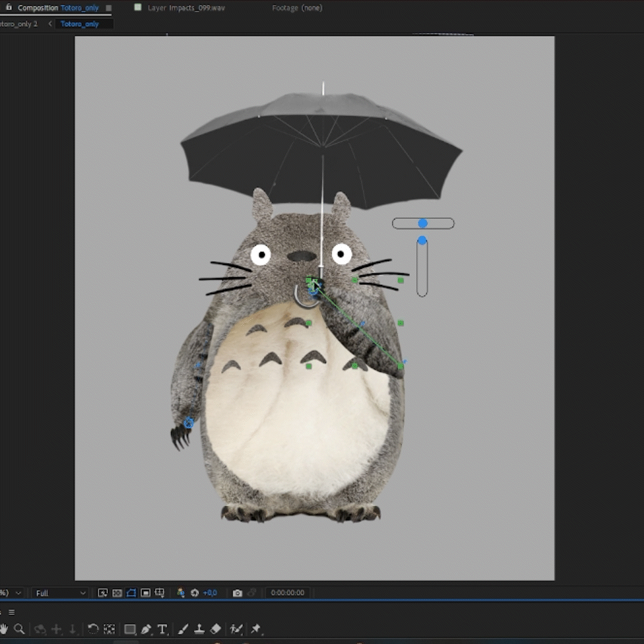This screenshot has width=644, height=644.
Task: Select the Pan camera tool
Action: tap(56, 629)
